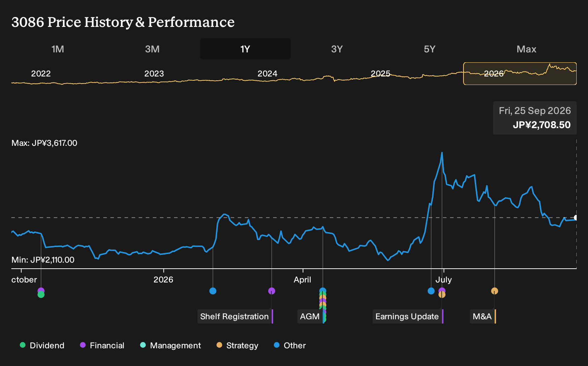Select the purple Shelf Registration event dot
The height and width of the screenshot is (366, 588).
tap(272, 291)
